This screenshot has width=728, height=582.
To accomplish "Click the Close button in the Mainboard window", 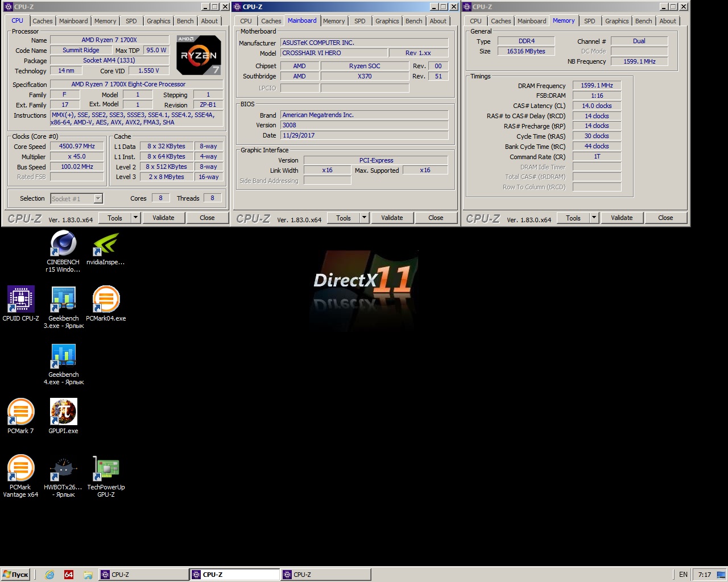I will [x=436, y=218].
